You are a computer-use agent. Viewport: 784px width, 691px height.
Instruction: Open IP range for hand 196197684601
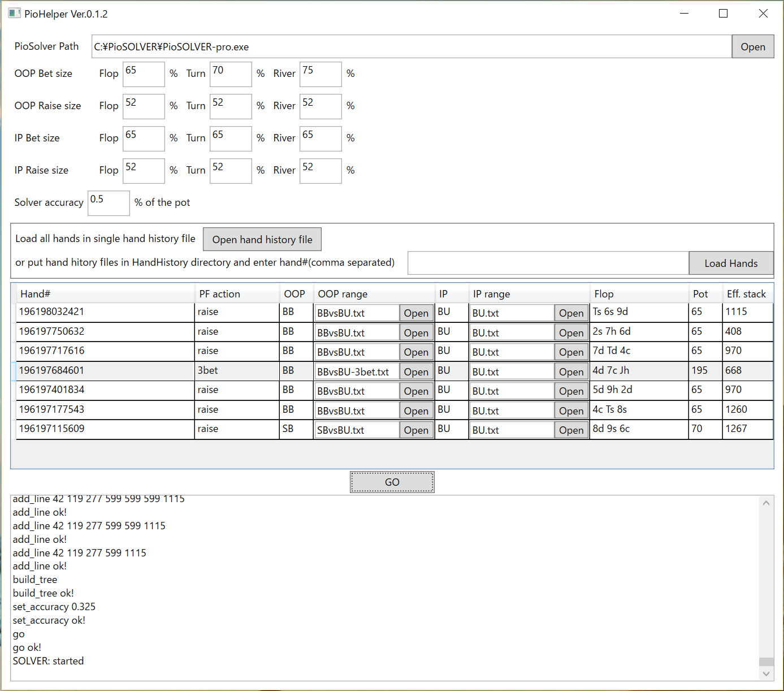coord(571,372)
